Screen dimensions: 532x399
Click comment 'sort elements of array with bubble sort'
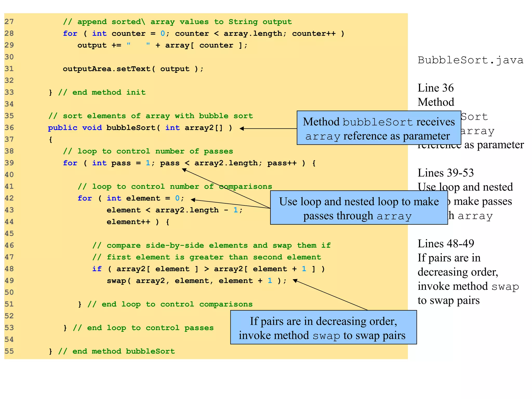tap(151, 116)
